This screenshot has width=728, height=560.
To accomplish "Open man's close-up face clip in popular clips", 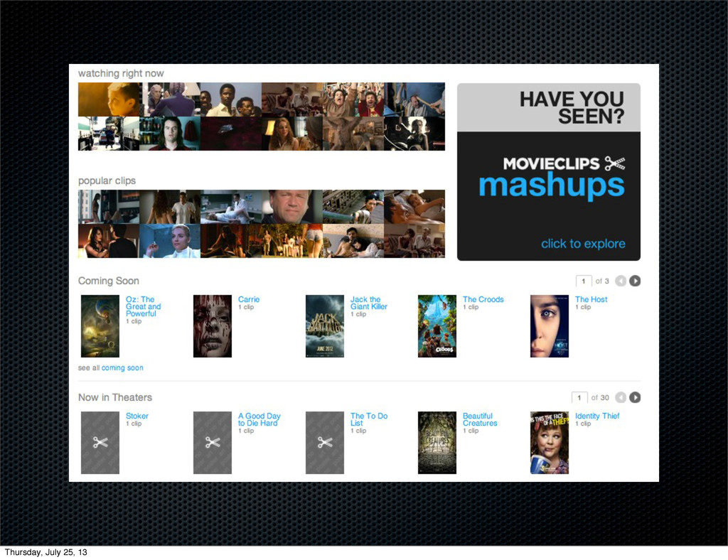I will click(292, 207).
